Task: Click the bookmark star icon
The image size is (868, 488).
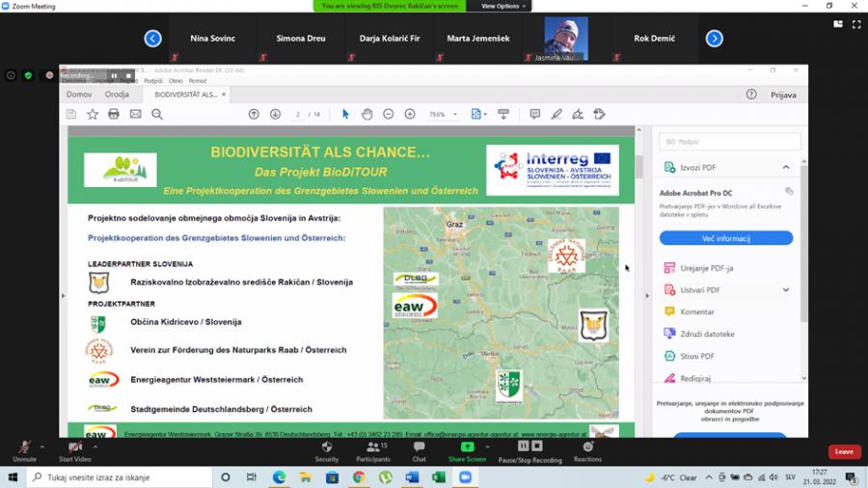Action: point(93,114)
